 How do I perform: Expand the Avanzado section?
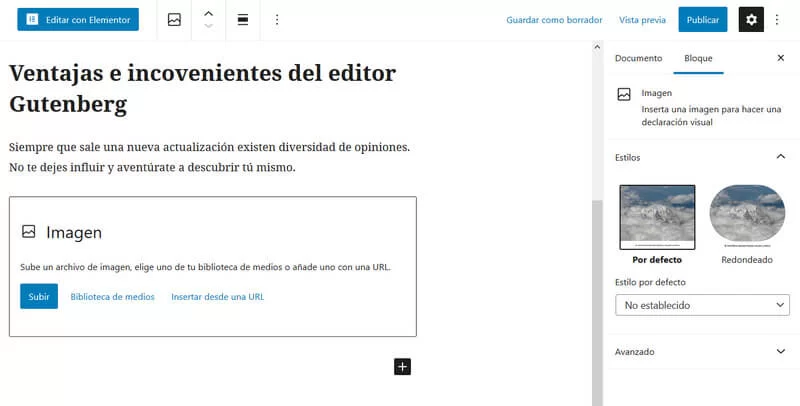click(x=702, y=351)
